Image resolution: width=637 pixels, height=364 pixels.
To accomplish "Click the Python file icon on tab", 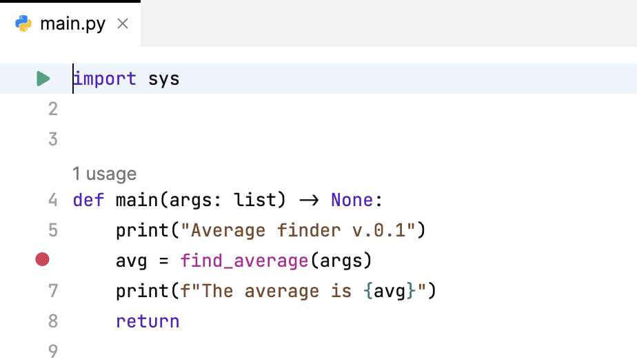I will [x=23, y=24].
